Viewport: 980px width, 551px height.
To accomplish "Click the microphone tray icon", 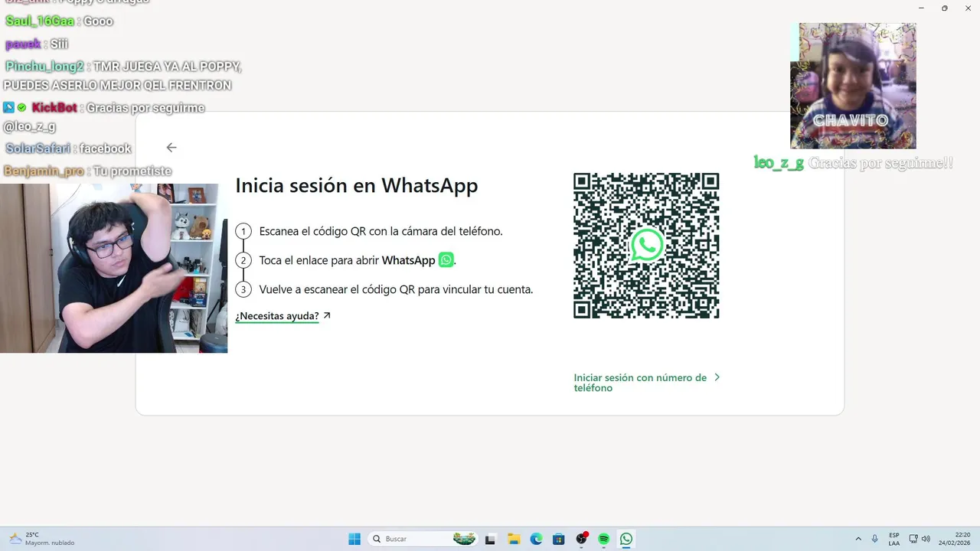I will (x=874, y=539).
